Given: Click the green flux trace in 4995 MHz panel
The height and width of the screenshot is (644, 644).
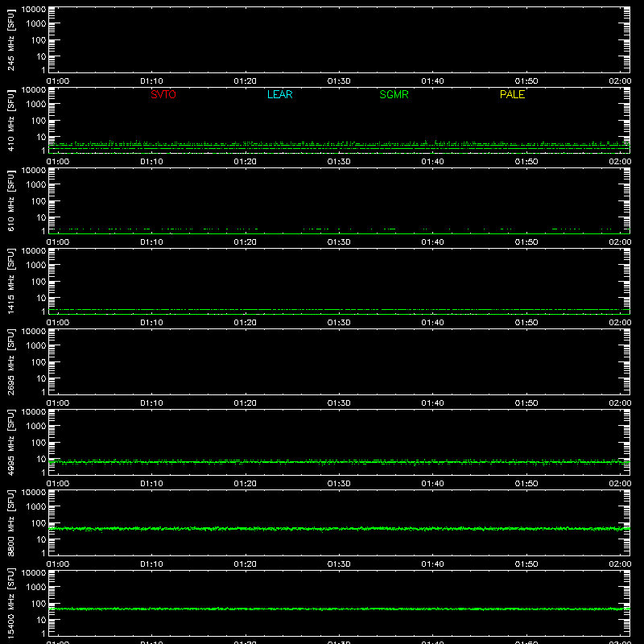Looking at the screenshot, I should click(339, 462).
